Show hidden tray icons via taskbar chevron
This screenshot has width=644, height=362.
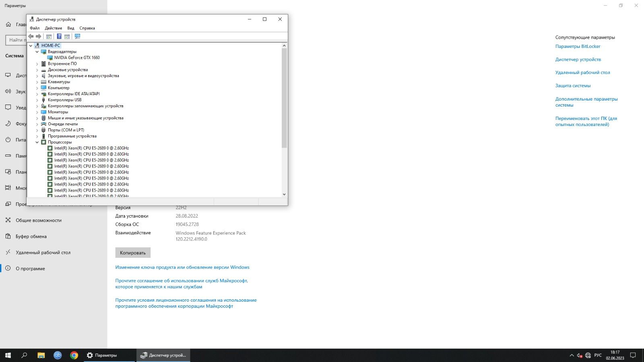[x=572, y=355]
